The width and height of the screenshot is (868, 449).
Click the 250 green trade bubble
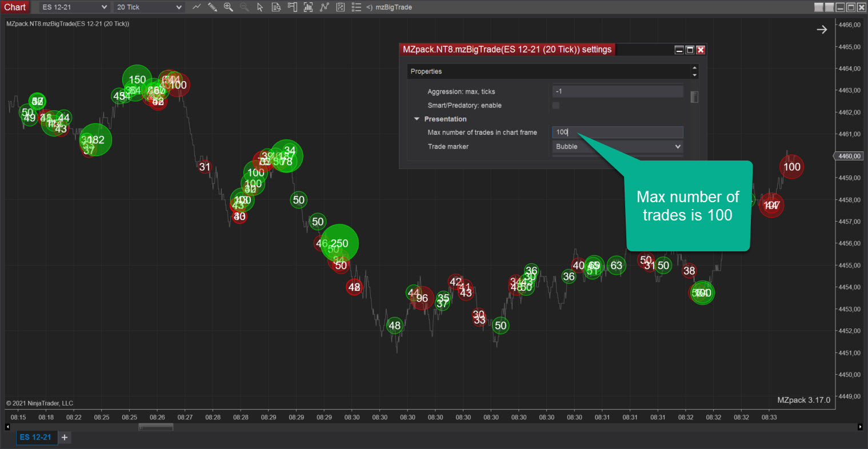coord(339,243)
